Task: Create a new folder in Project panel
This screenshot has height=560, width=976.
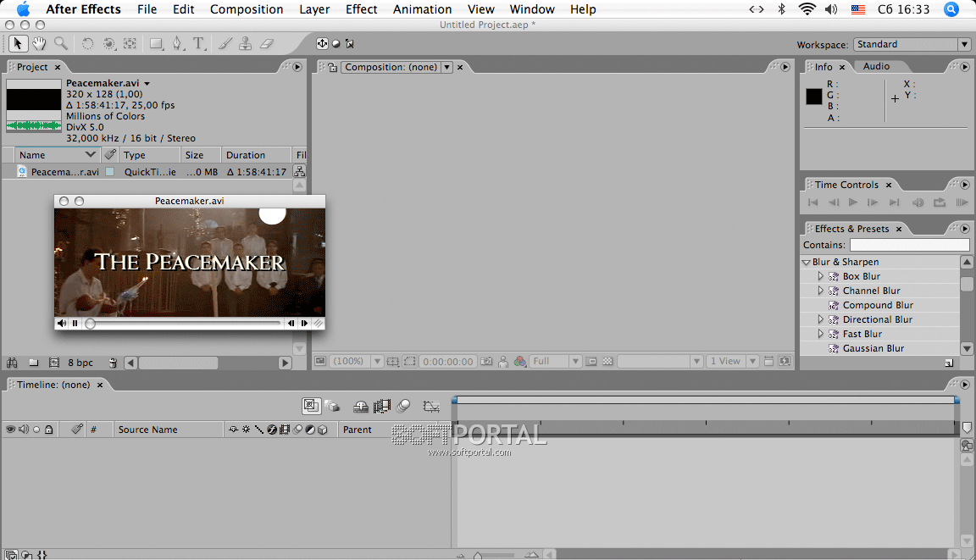Action: (x=34, y=363)
